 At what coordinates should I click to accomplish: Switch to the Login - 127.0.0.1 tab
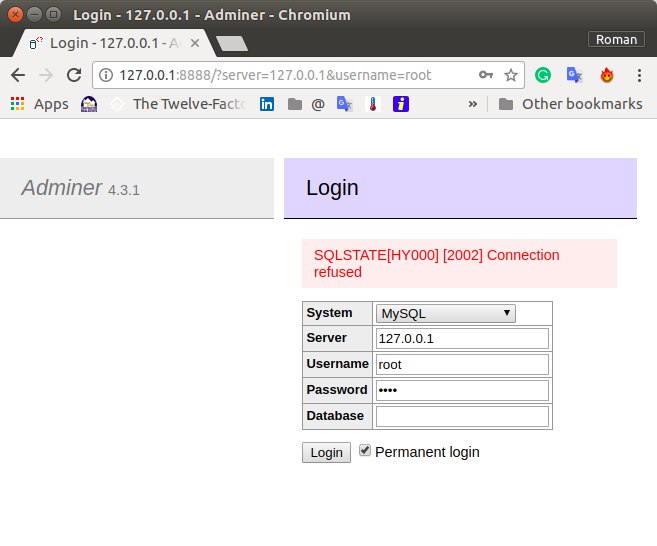113,43
